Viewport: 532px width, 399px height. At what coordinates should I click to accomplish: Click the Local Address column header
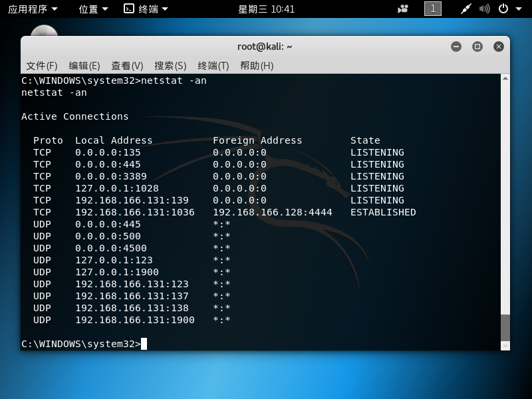tap(114, 140)
